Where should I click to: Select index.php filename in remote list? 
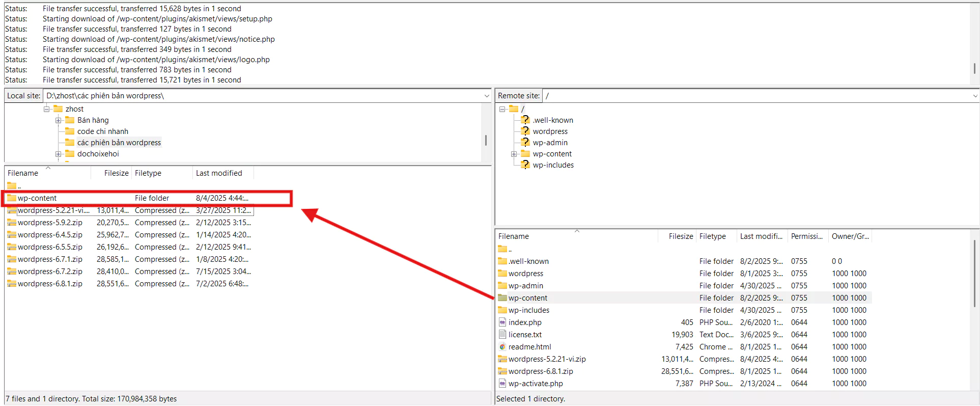(x=525, y=322)
